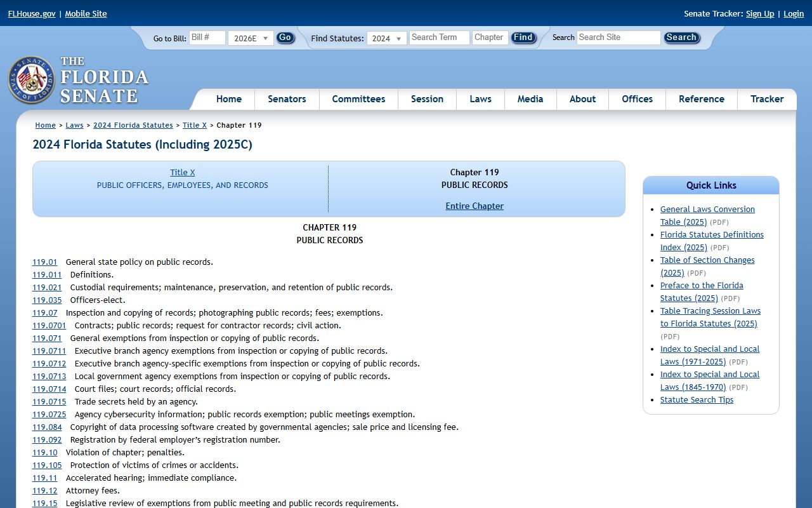Screen dimensions: 812x508
Task: Open the statutes year dropdown 2024
Action: [386, 38]
